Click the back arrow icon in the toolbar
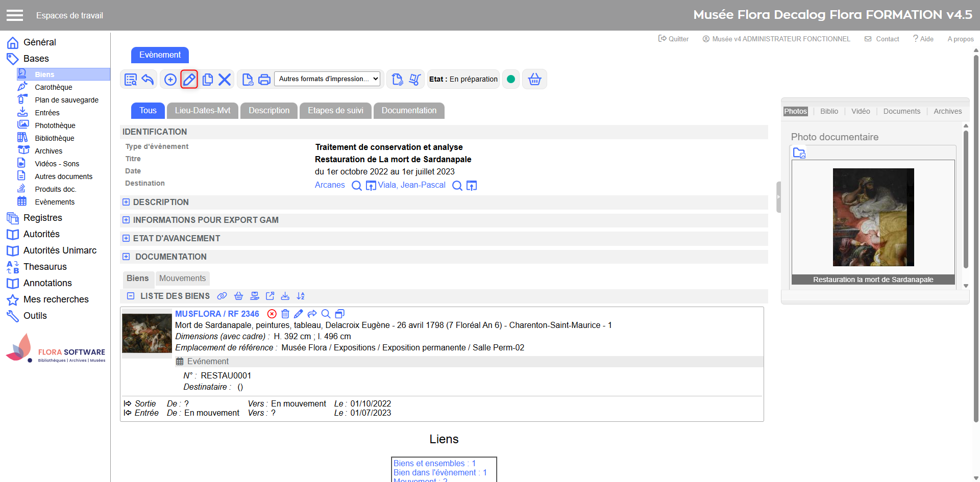Image resolution: width=980 pixels, height=482 pixels. (x=148, y=80)
